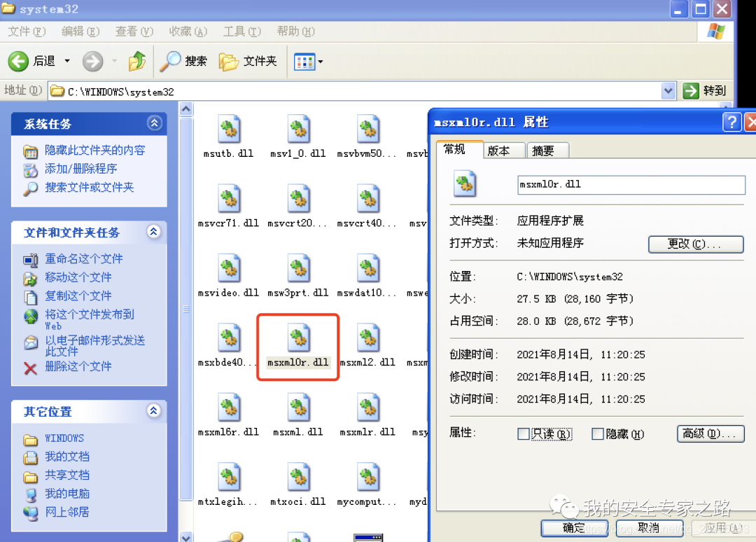The height and width of the screenshot is (542, 756).
Task: Switch to the 版本 tab
Action: click(x=504, y=151)
